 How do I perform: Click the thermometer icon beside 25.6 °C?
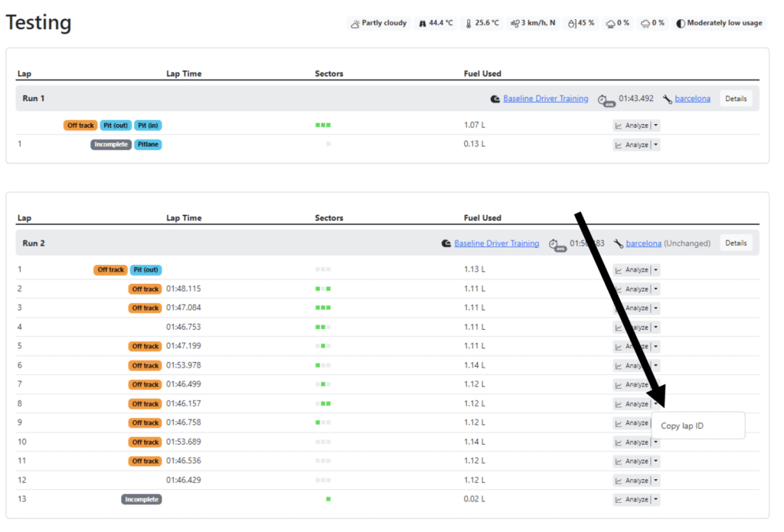469,24
